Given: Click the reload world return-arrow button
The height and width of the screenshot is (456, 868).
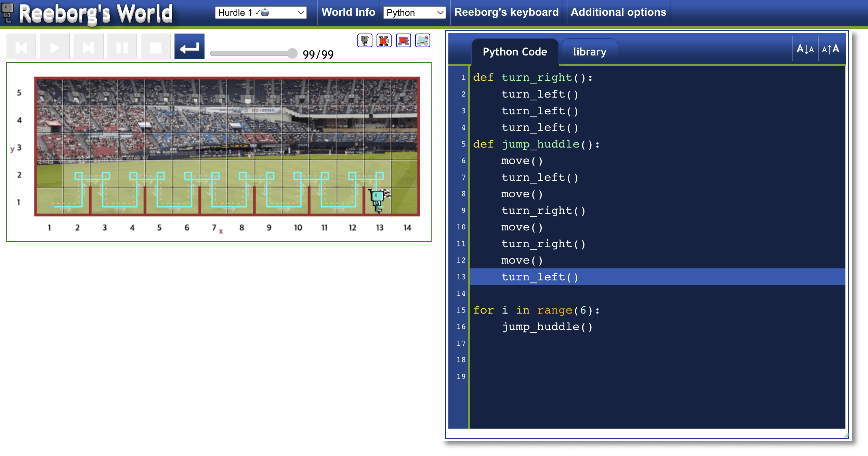Looking at the screenshot, I should 189,47.
